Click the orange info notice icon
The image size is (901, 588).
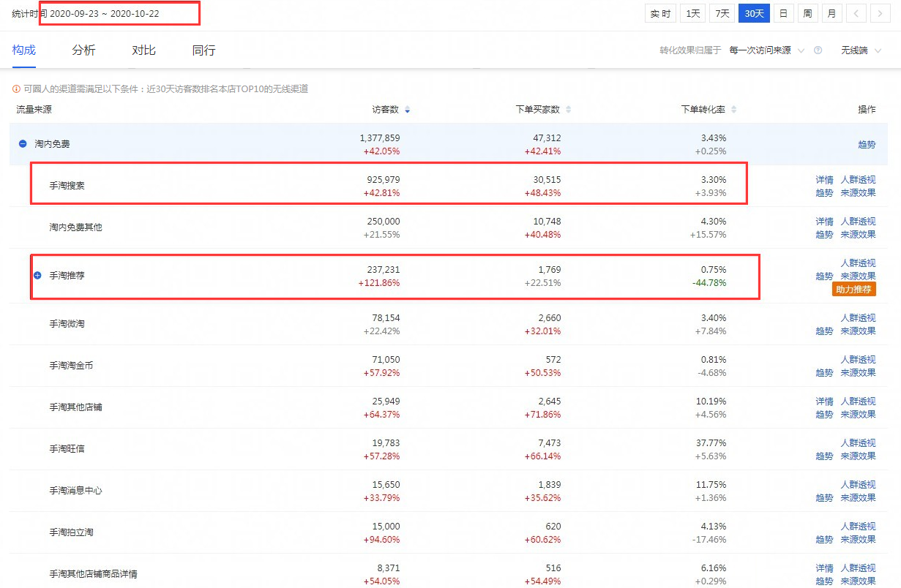(x=16, y=89)
